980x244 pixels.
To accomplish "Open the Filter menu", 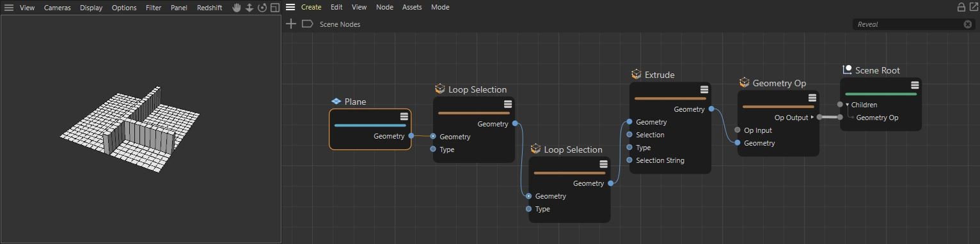I will click(x=154, y=8).
